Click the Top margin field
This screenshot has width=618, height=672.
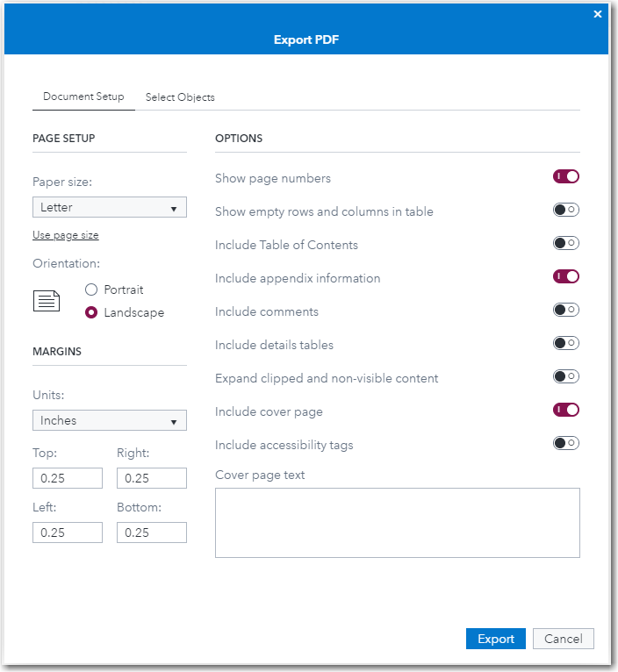[x=68, y=478]
